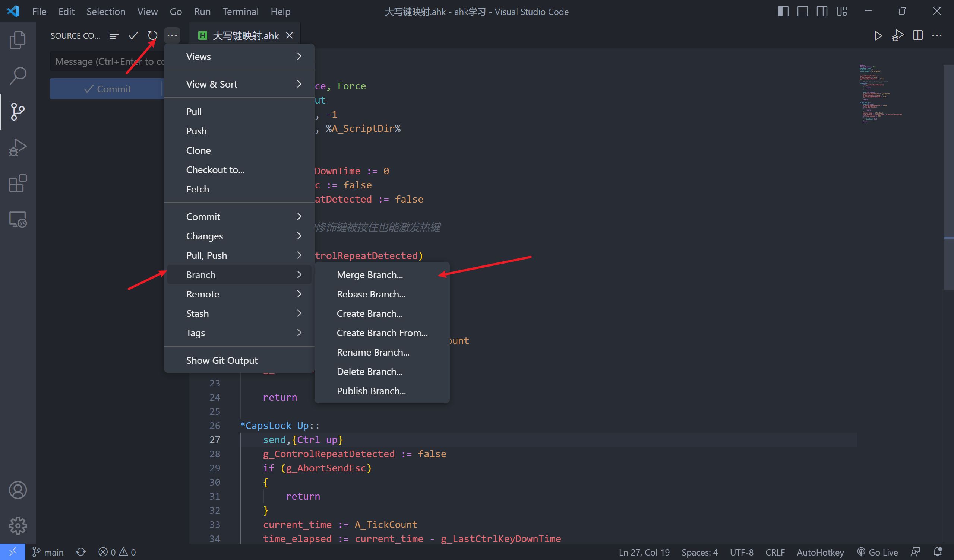This screenshot has height=560, width=954.
Task: Click the commit message input field
Action: coord(106,61)
